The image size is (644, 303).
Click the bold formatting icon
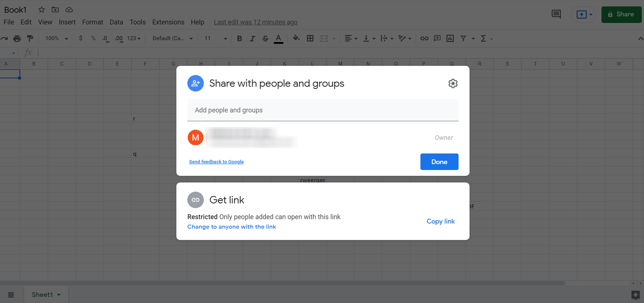coord(239,38)
